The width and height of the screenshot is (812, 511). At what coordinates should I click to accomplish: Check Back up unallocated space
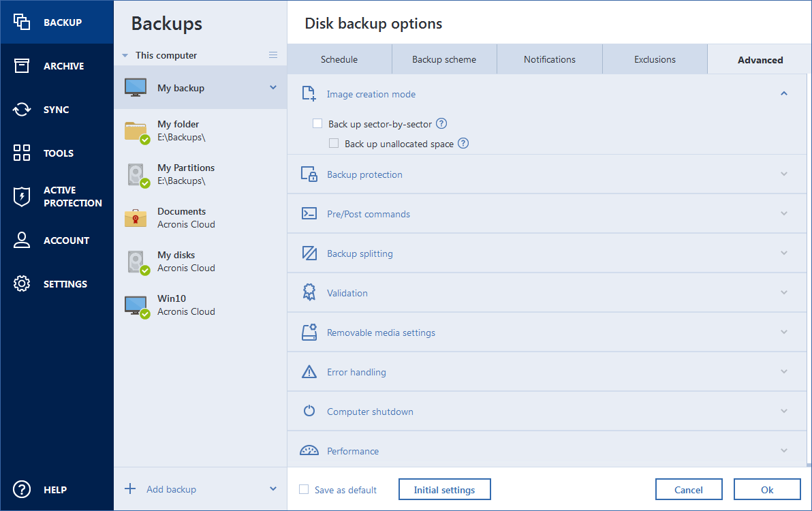tap(334, 143)
